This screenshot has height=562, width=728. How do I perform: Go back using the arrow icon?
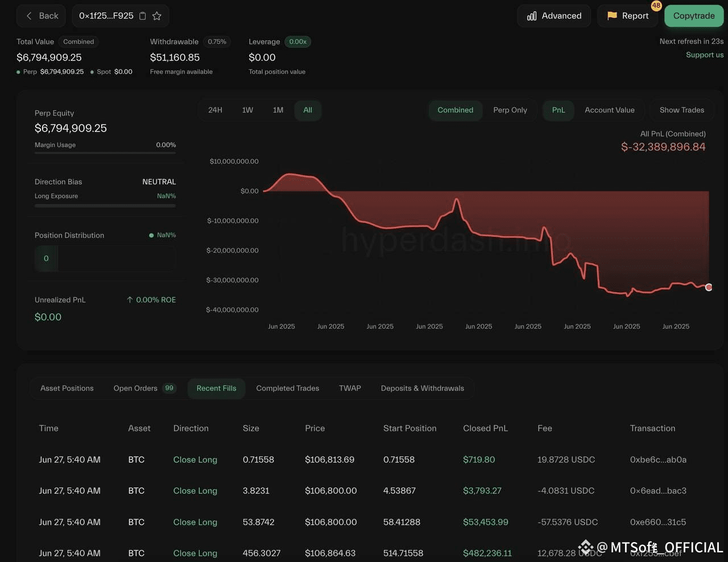[x=29, y=16]
